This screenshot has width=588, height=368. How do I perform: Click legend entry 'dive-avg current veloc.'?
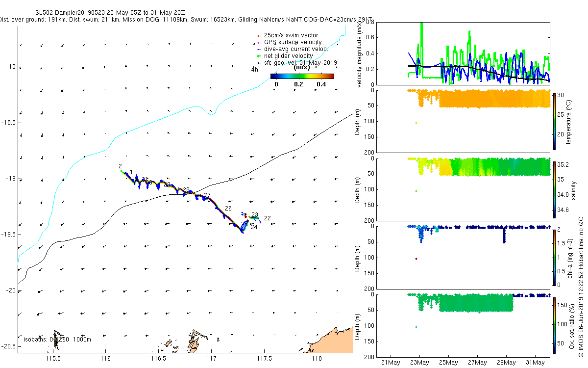pyautogui.click(x=296, y=49)
